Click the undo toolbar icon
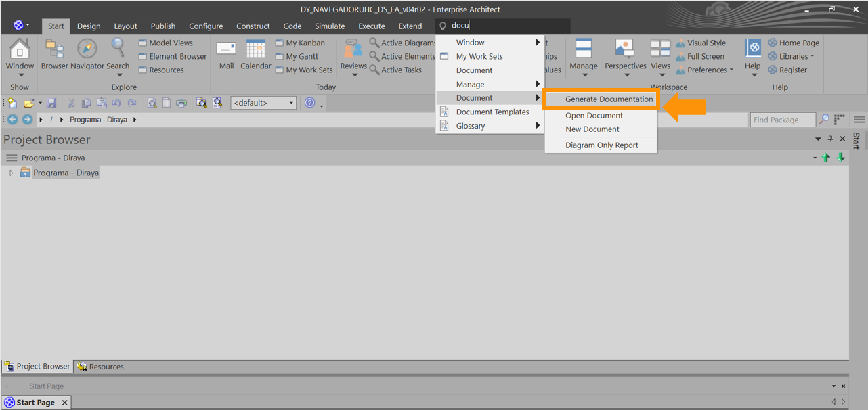Viewport: 868px width, 410px height. [x=116, y=103]
